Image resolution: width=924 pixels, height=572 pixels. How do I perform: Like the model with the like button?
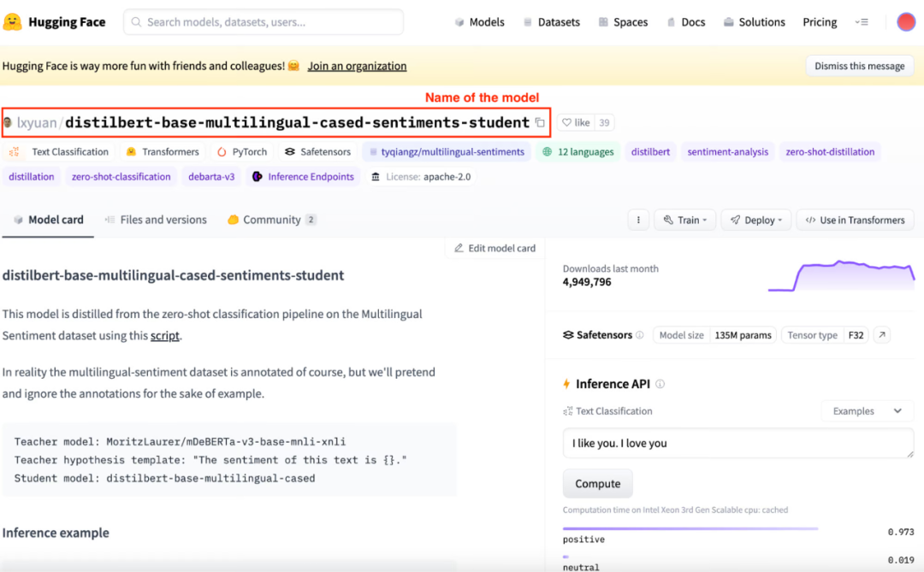pos(576,123)
